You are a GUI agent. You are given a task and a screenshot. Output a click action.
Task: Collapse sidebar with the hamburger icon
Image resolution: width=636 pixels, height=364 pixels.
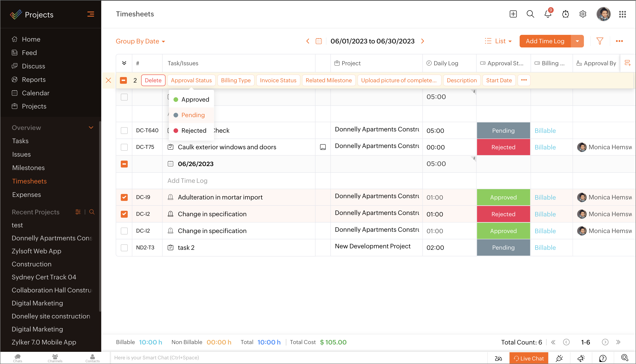click(91, 14)
